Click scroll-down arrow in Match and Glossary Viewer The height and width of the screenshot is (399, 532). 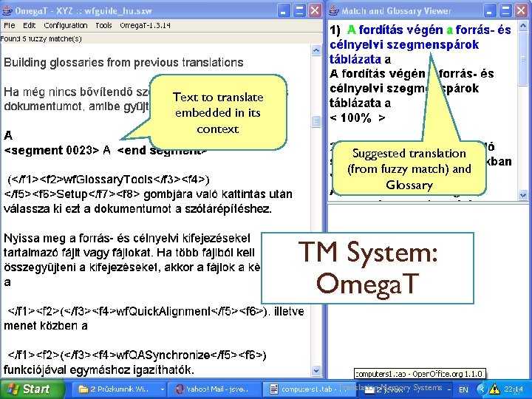coord(523,195)
